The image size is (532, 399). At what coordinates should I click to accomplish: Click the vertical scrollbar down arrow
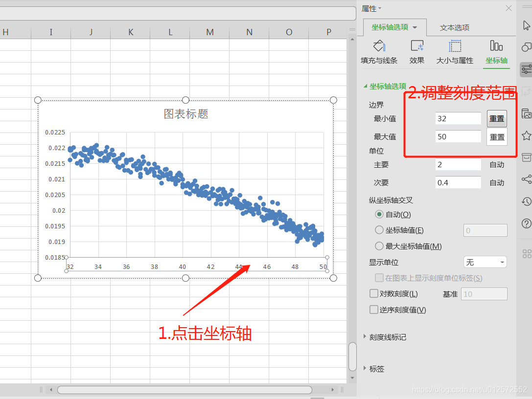coord(352,377)
